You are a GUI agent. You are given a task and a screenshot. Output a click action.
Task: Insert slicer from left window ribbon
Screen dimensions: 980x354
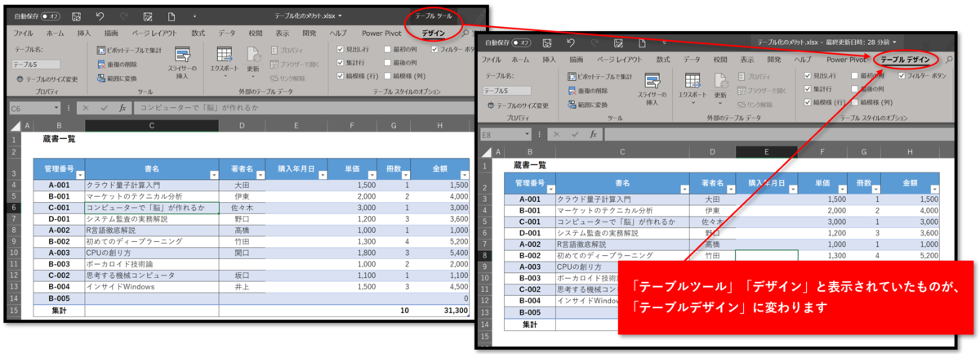pyautogui.click(x=183, y=64)
